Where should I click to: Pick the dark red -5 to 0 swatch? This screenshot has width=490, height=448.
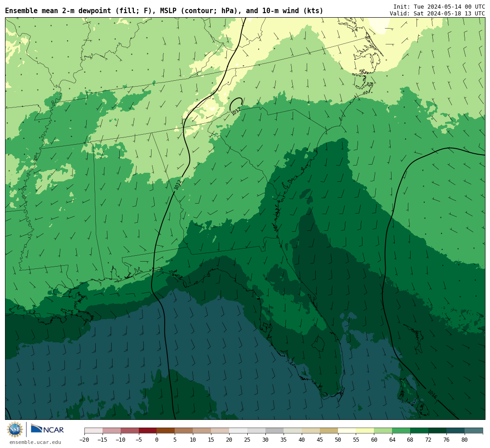(x=148, y=430)
